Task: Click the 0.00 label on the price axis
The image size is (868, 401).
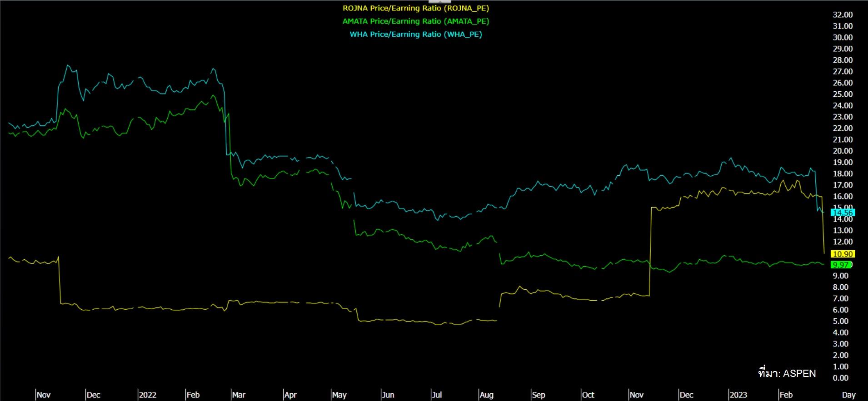Action: 841,378
